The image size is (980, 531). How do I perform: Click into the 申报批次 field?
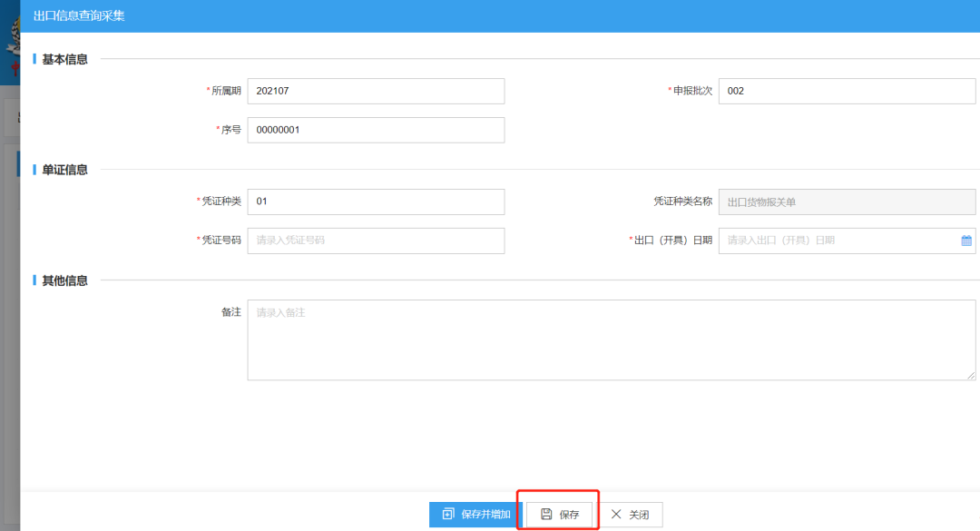point(847,92)
